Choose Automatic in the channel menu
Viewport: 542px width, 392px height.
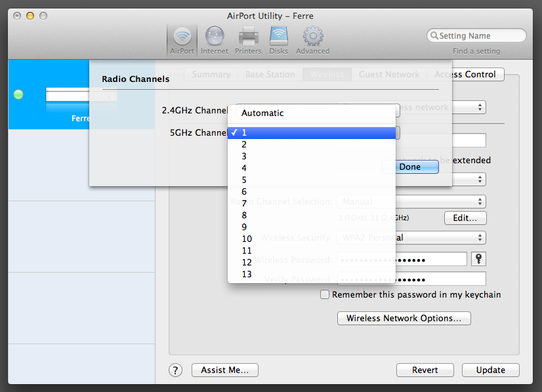312,113
